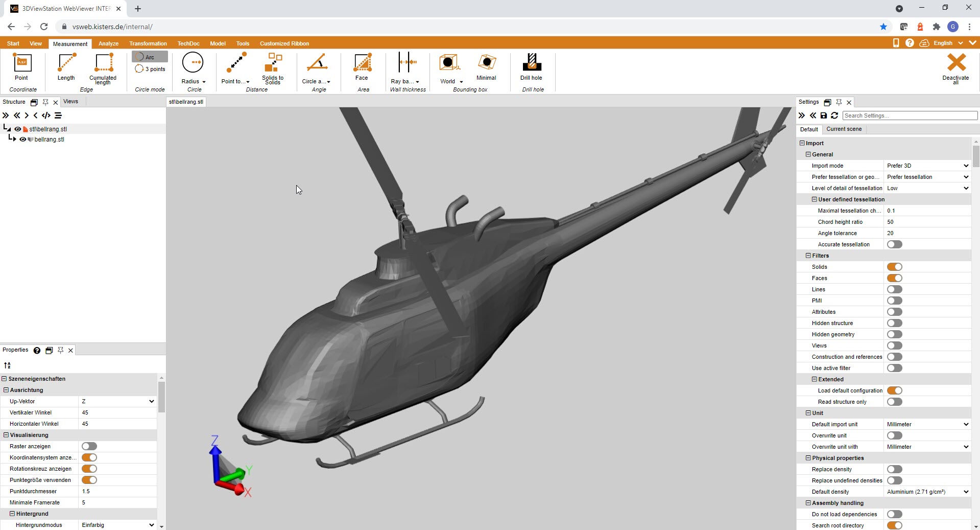The image size is (980, 530).
Task: Collapse the Filters settings section
Action: click(808, 256)
